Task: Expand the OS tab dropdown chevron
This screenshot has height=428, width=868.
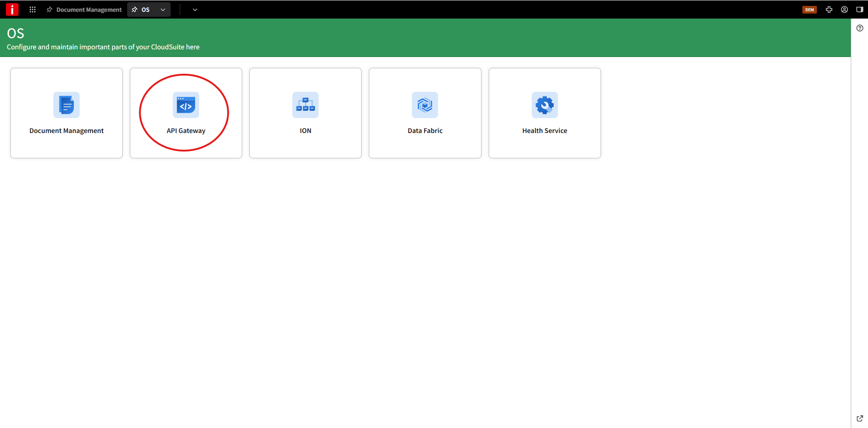Action: 163,10
